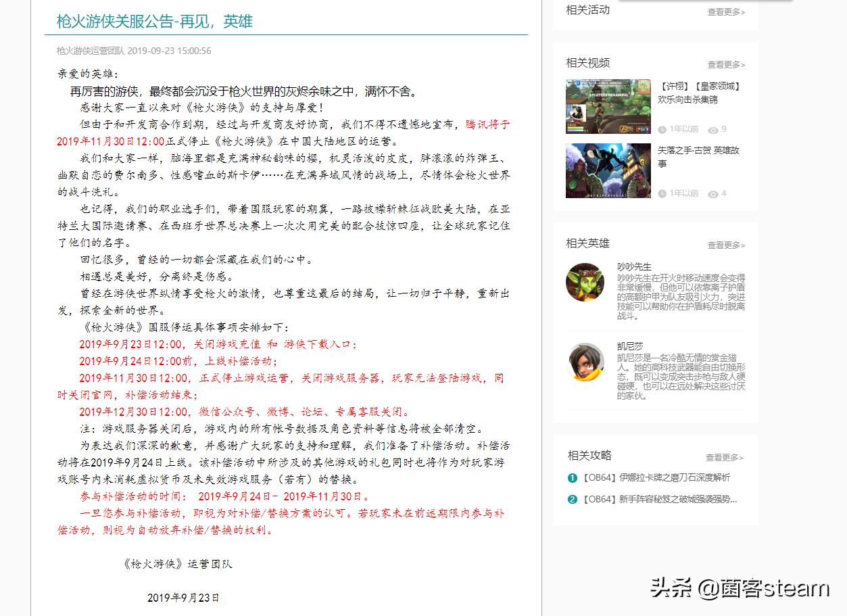This screenshot has width=847, height=616.
Task: Open the article title 枪火游侠关服公告-再见，英雄
Action: pos(153,21)
